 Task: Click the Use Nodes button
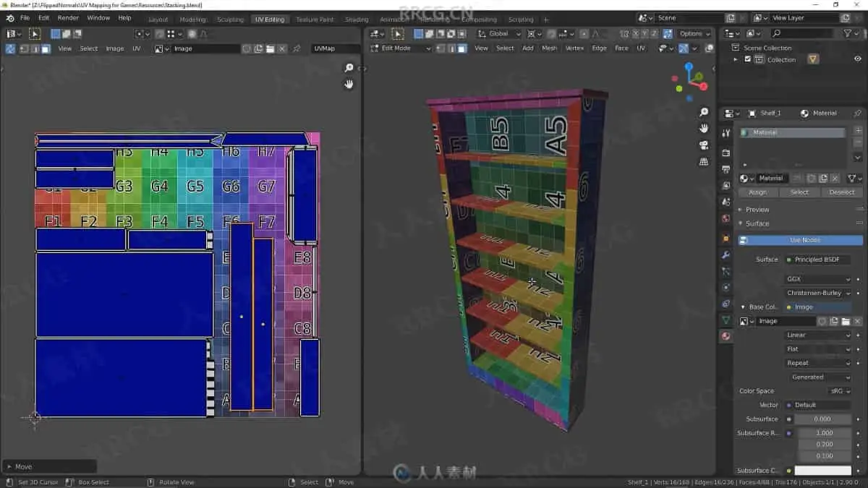(801, 240)
